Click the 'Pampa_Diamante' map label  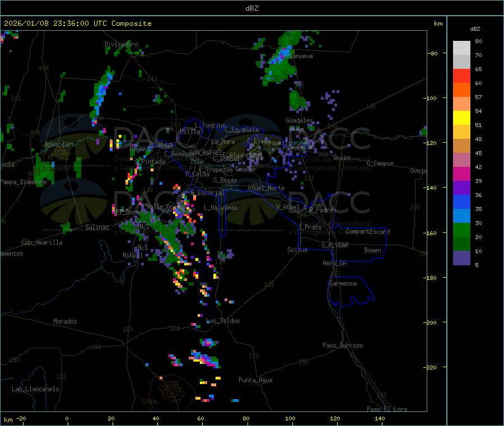click(23, 182)
